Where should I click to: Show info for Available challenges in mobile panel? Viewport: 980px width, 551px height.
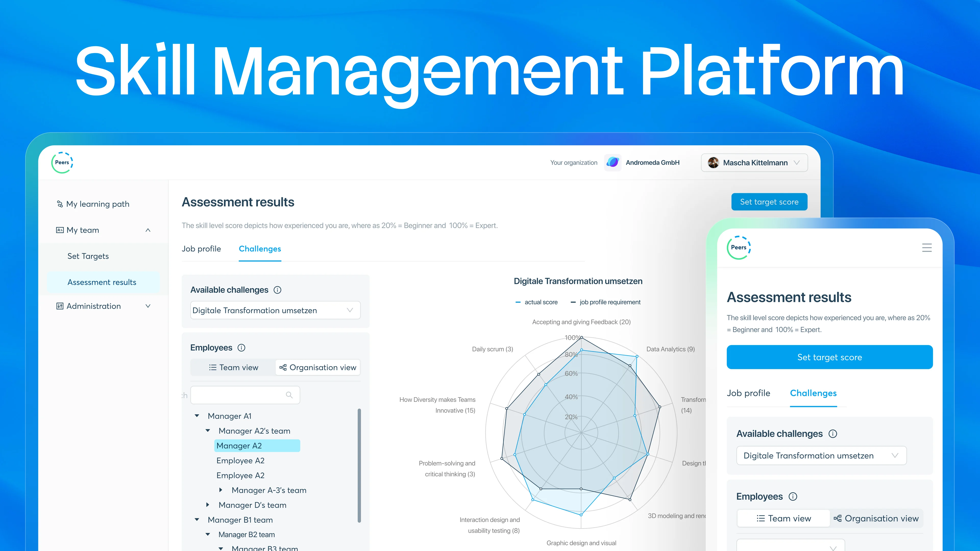pyautogui.click(x=833, y=434)
